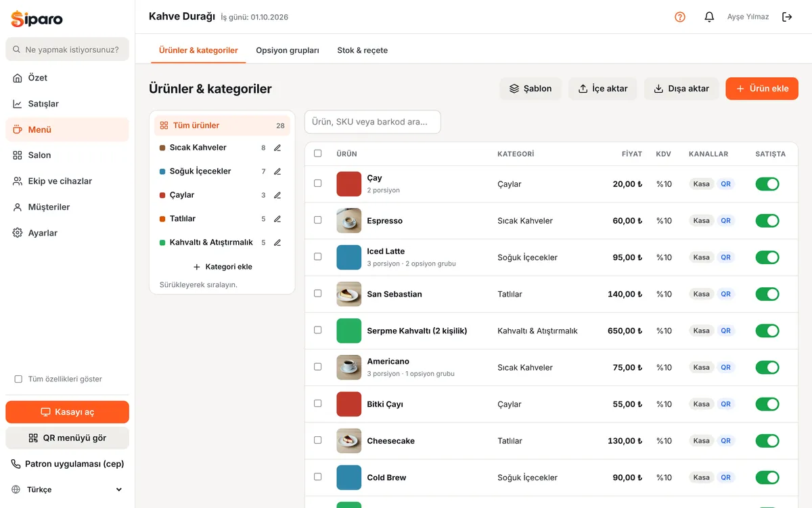Disable Iced Latte satışta switch
This screenshot has height=508, width=812.
pyautogui.click(x=767, y=257)
